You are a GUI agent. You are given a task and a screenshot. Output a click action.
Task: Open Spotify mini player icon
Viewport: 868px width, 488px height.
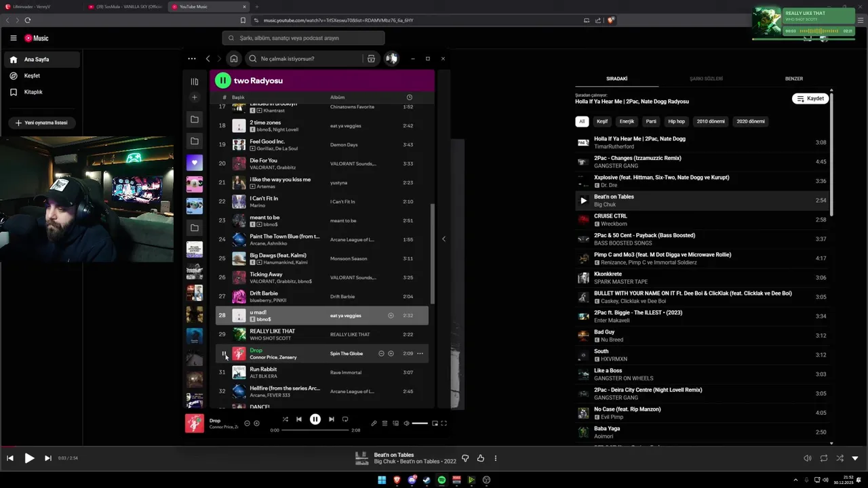(x=435, y=424)
